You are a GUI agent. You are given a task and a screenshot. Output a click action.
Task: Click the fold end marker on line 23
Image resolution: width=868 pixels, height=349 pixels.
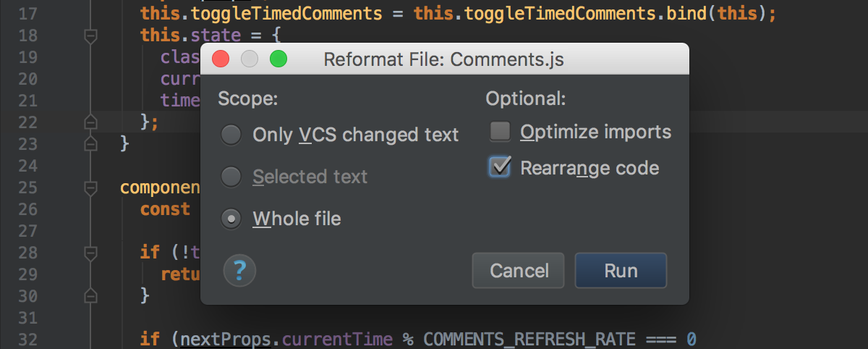(x=90, y=143)
